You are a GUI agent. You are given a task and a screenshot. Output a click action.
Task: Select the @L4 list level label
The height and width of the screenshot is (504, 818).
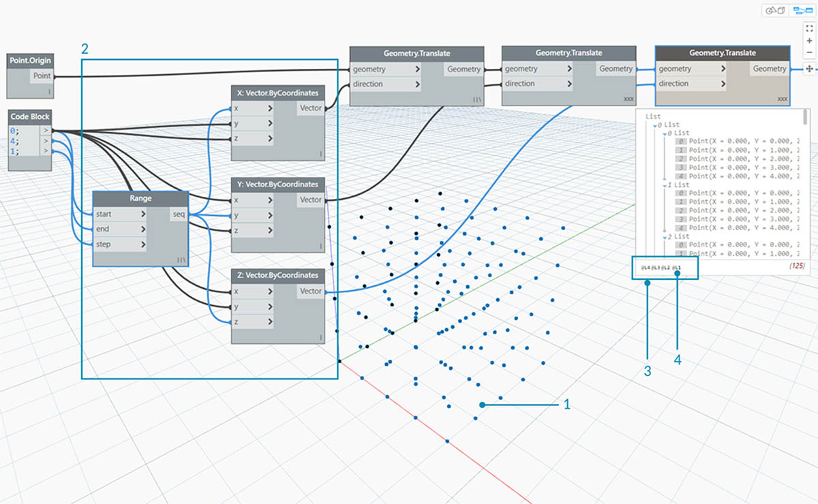click(645, 268)
